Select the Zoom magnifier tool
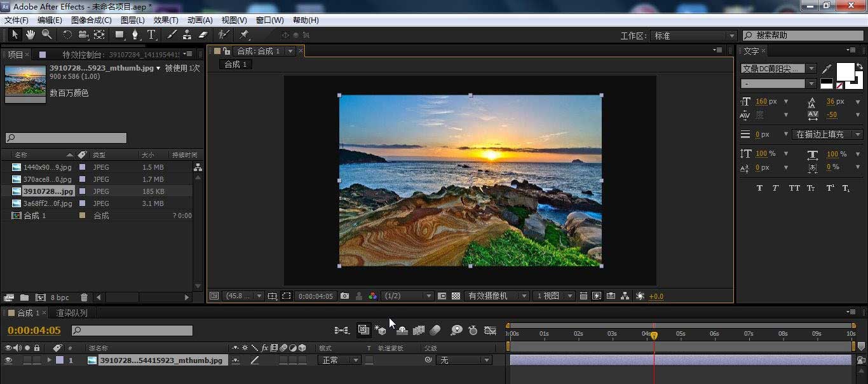 (x=46, y=35)
